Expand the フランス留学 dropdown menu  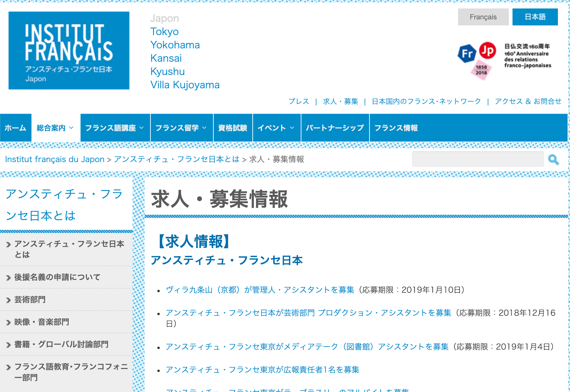coord(182,128)
